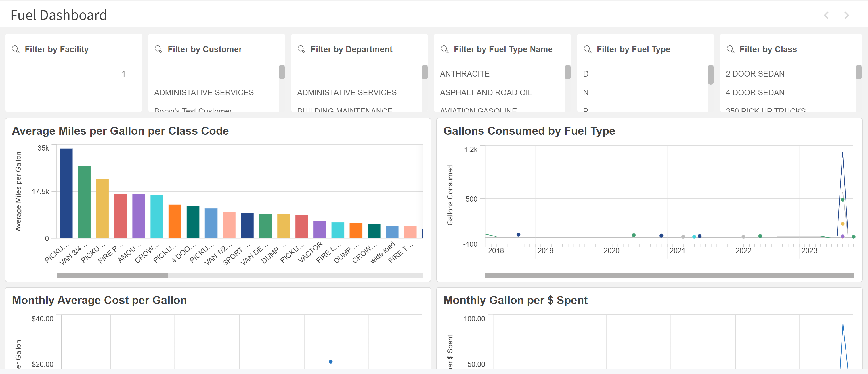Viewport: 868px width, 374px height.
Task: Click the Filter by Customer search icon
Action: click(x=158, y=50)
